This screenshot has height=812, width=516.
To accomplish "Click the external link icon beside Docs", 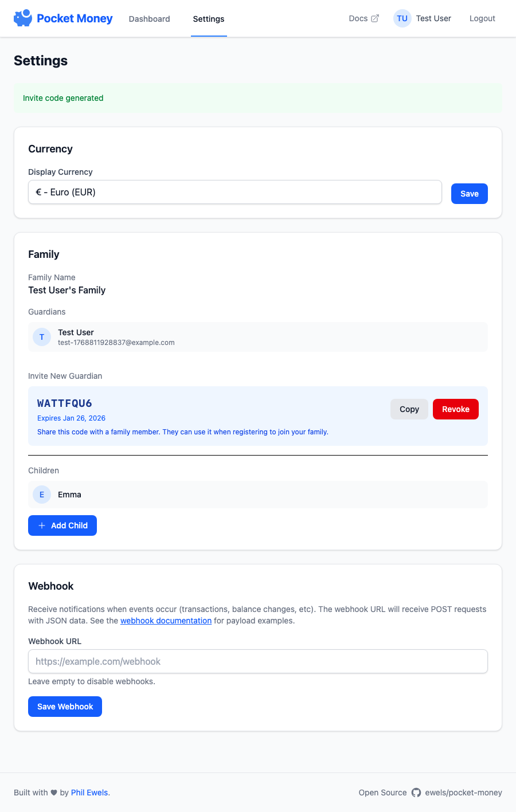I will (375, 18).
